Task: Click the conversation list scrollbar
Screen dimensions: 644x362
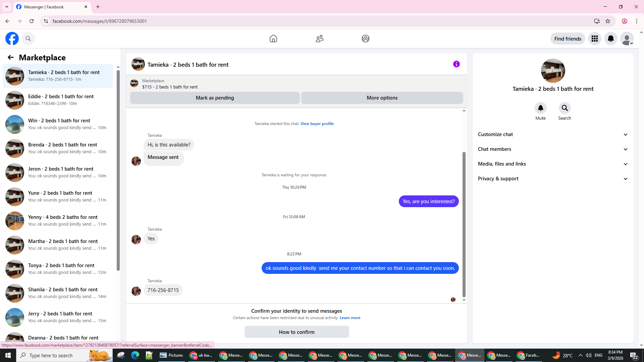Action: tap(118, 168)
